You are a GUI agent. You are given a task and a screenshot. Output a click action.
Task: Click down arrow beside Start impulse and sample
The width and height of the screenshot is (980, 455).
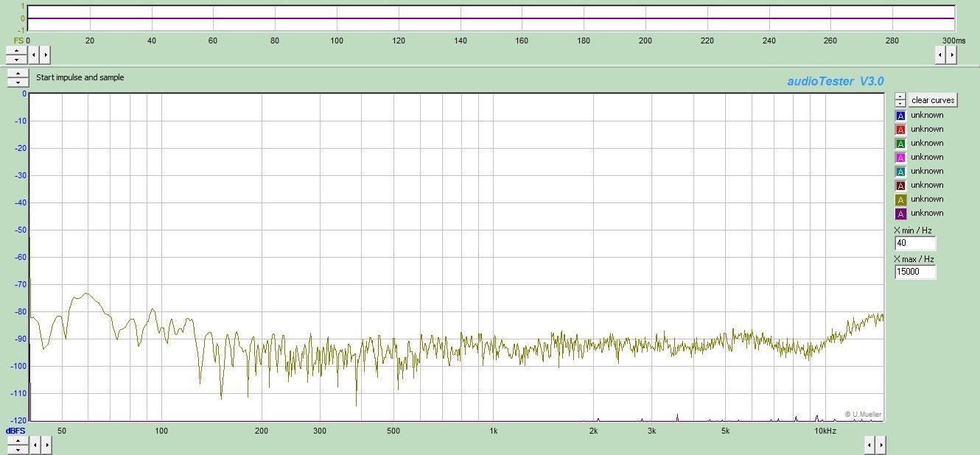coord(17,82)
